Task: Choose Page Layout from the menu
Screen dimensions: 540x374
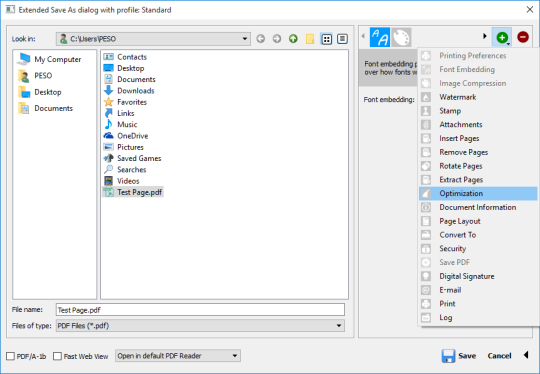Action: tap(478, 221)
